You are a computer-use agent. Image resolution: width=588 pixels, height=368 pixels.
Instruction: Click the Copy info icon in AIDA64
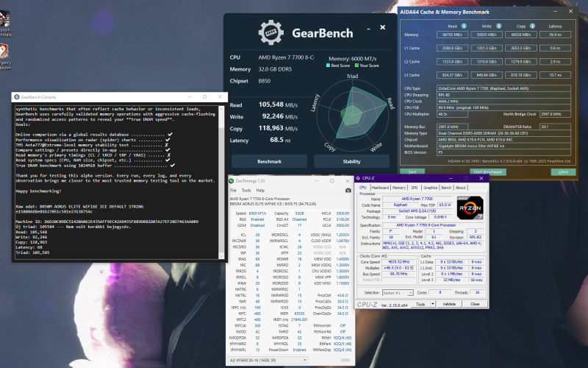point(532,26)
